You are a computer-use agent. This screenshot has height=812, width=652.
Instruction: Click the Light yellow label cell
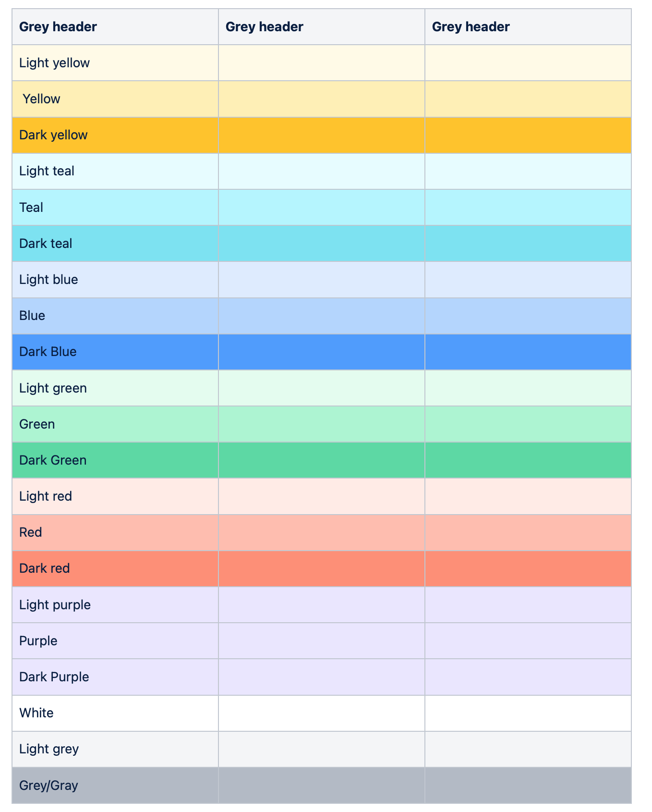(115, 63)
